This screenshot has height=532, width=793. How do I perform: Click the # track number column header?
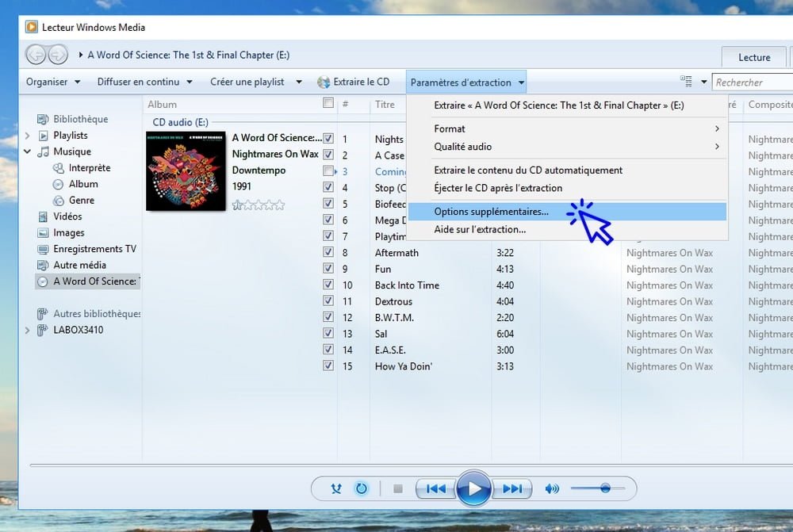(x=346, y=104)
